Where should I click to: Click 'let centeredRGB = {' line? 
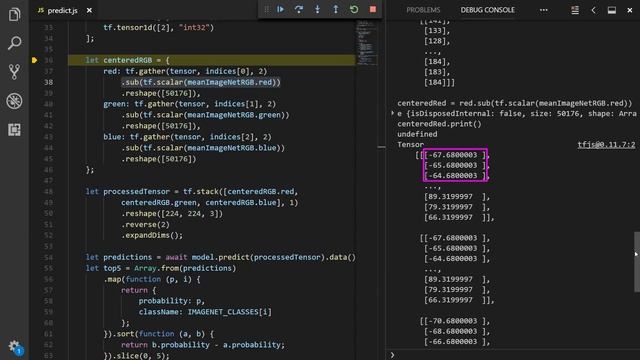pos(127,60)
